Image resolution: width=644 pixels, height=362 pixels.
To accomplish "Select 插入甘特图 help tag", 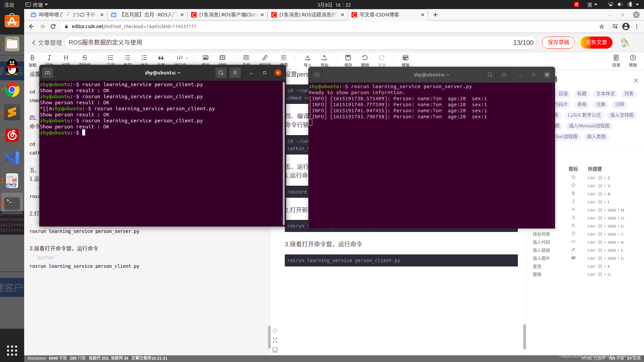I will pyautogui.click(x=622, y=115).
